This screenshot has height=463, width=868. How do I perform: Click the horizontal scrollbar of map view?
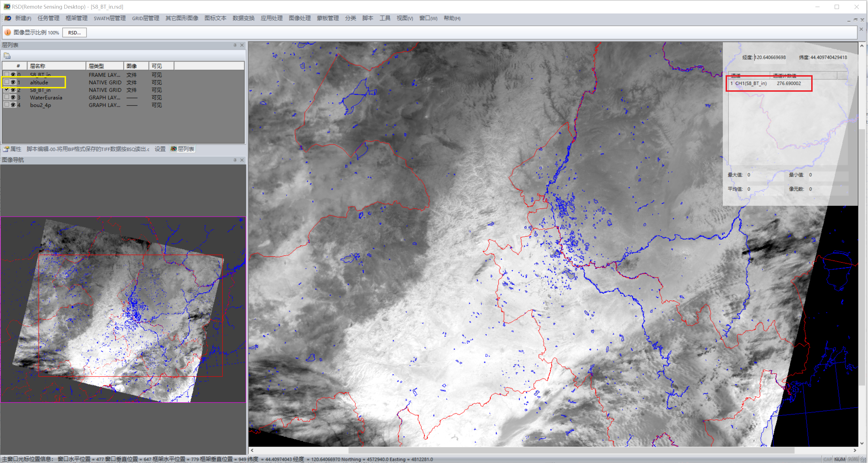(571, 450)
